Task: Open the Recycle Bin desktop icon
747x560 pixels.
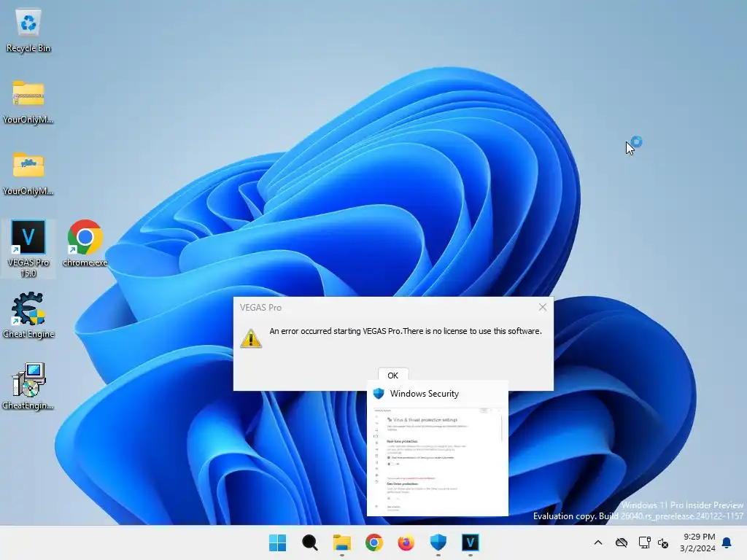Action: pyautogui.click(x=28, y=31)
